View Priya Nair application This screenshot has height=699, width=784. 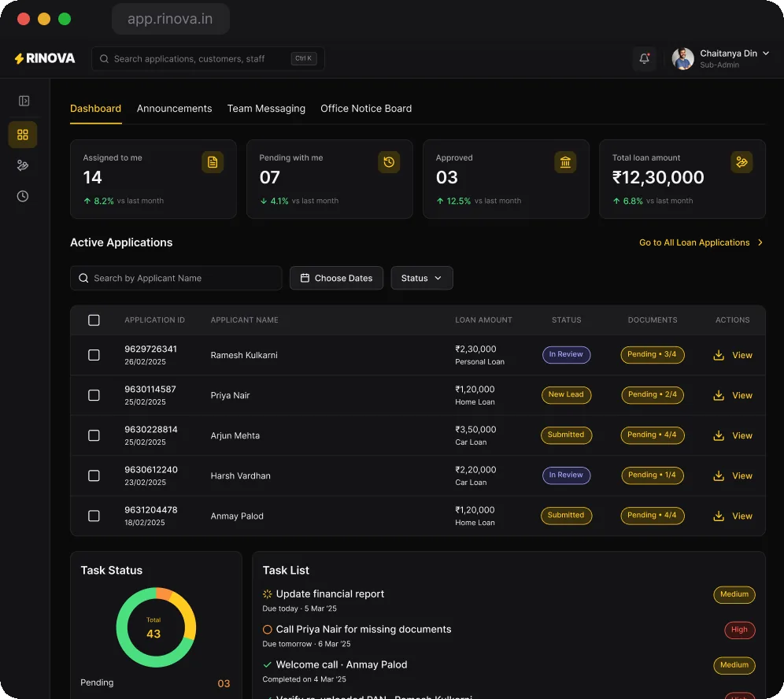[x=742, y=395]
